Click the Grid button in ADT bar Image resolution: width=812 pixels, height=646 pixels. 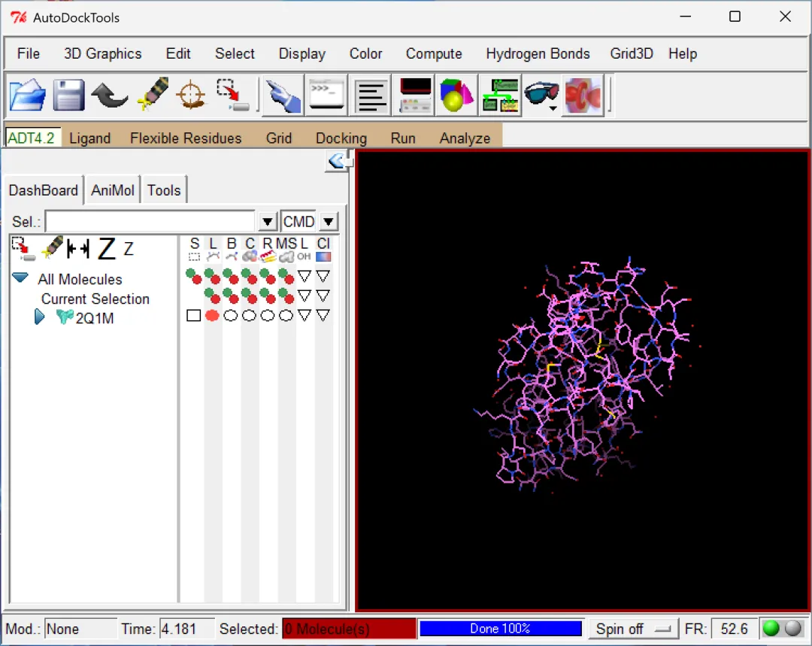(x=279, y=138)
